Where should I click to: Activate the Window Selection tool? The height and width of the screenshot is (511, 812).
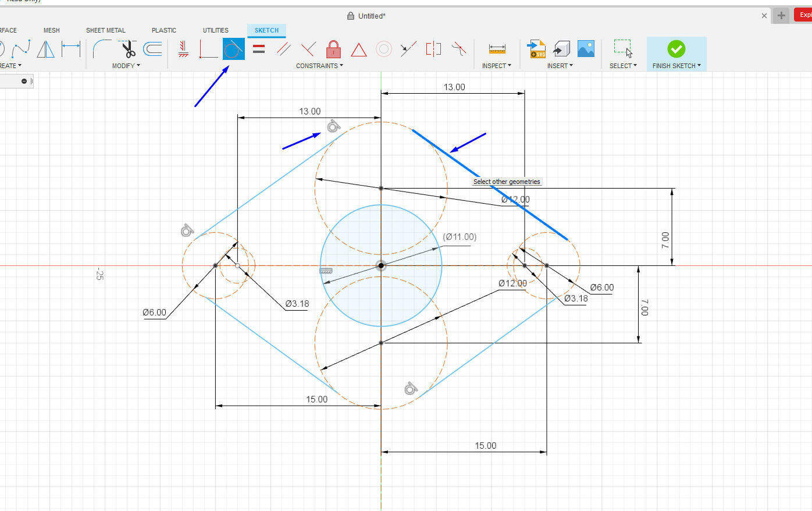(623, 49)
